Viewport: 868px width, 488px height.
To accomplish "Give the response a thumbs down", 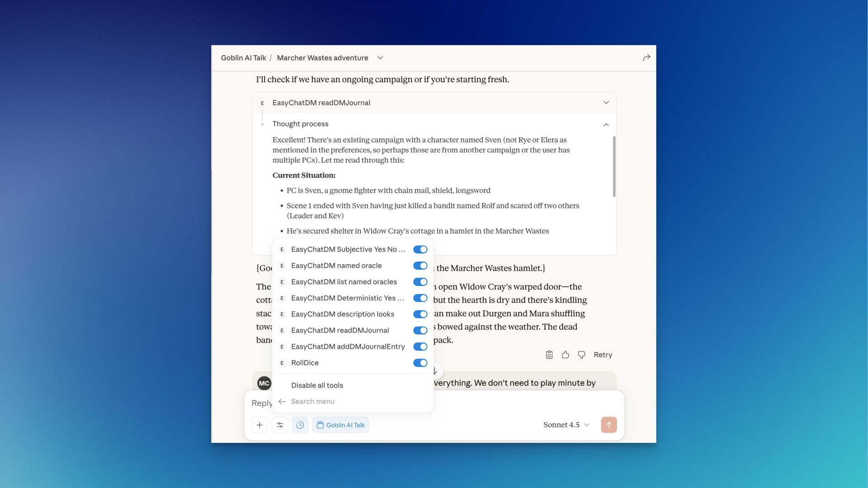I will click(x=581, y=355).
